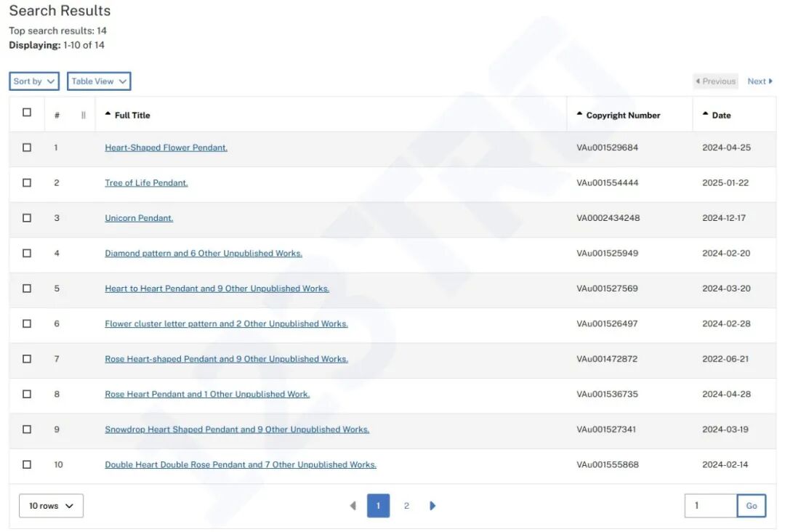Focus the page number input field
The width and height of the screenshot is (785, 532).
coord(710,506)
